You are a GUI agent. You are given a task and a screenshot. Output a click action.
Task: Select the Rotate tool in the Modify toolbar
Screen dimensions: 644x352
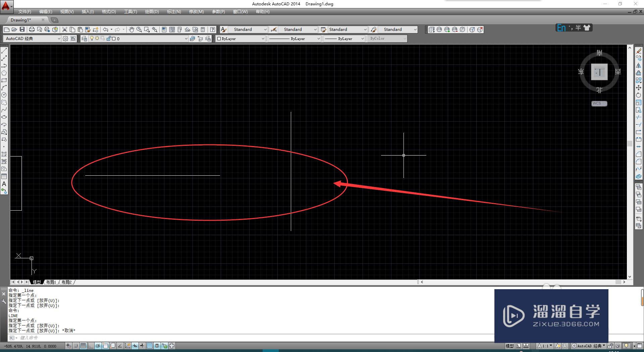(x=639, y=95)
